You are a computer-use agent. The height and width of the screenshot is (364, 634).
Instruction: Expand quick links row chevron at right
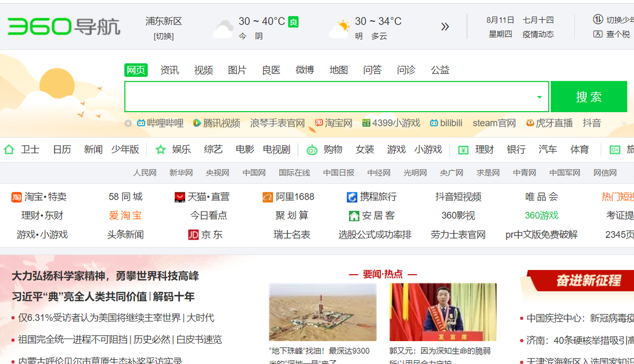(624, 123)
